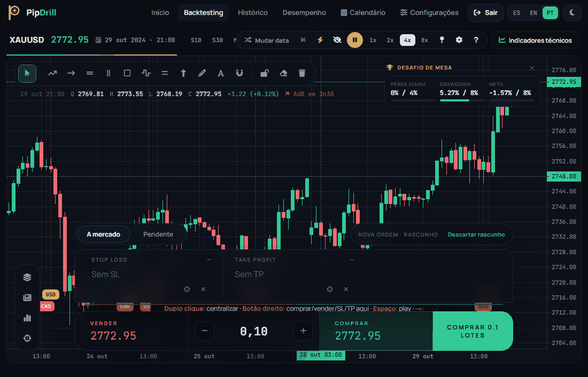
Task: Open the Configurações page
Action: pyautogui.click(x=429, y=13)
